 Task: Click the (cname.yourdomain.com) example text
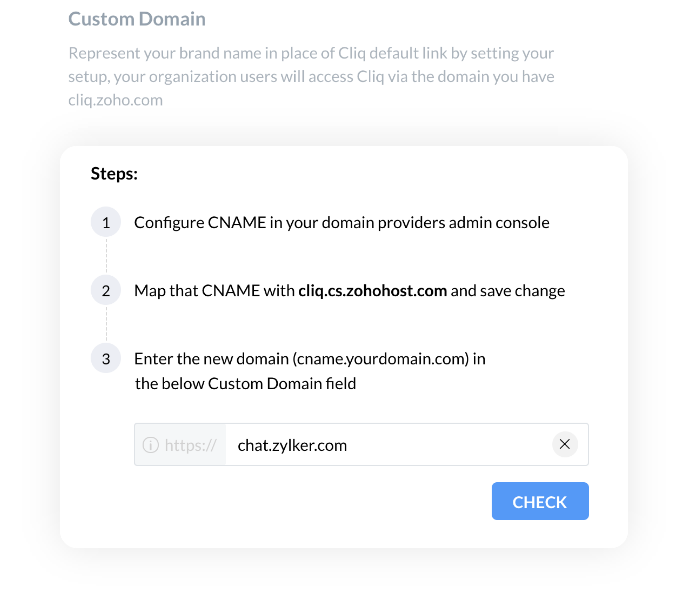tap(383, 358)
